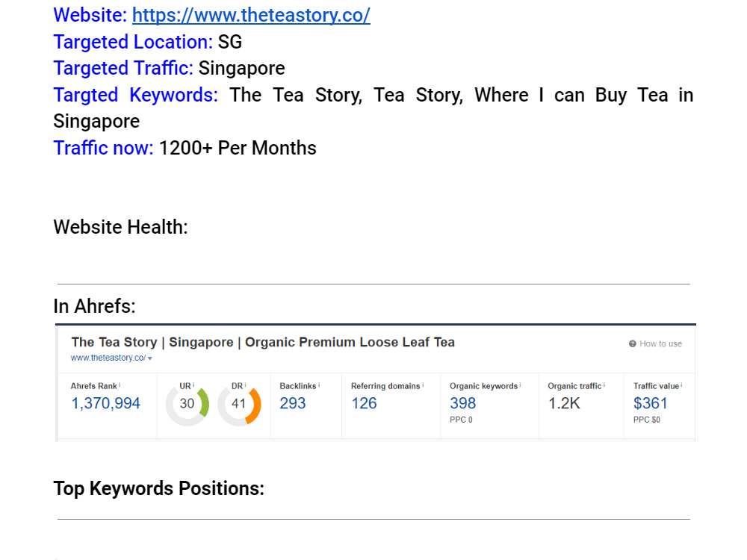
Task: Click the info icon next to Referring domains
Action: (423, 385)
